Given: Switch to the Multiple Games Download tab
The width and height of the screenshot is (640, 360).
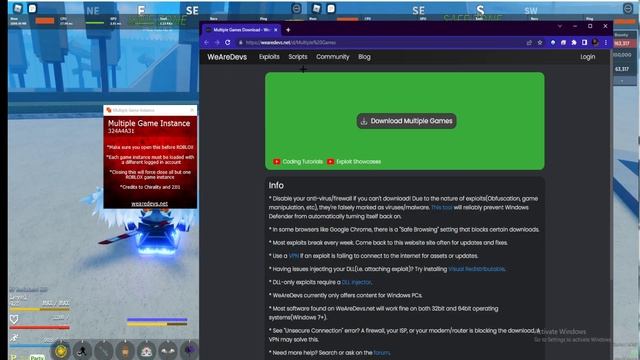Looking at the screenshot, I should (242, 30).
